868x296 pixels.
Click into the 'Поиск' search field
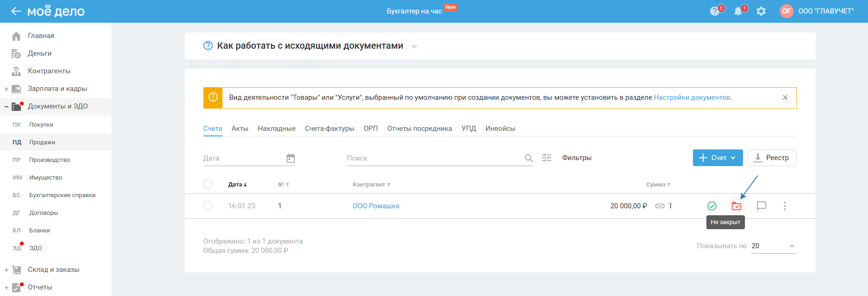[434, 158]
